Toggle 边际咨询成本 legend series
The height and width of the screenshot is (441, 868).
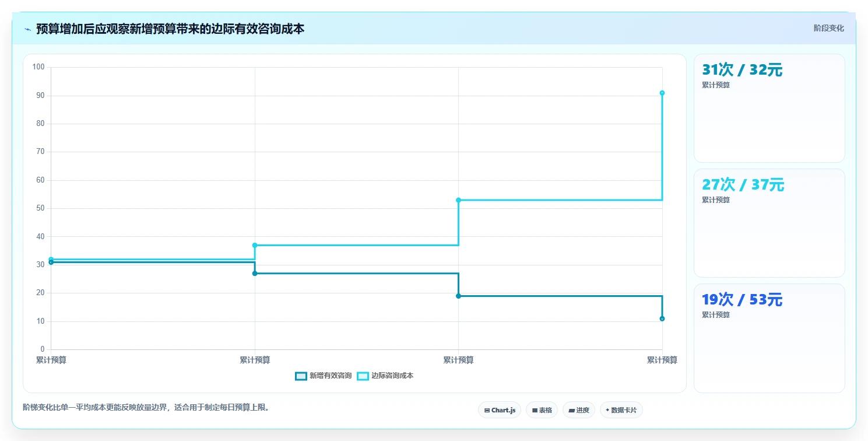click(385, 376)
